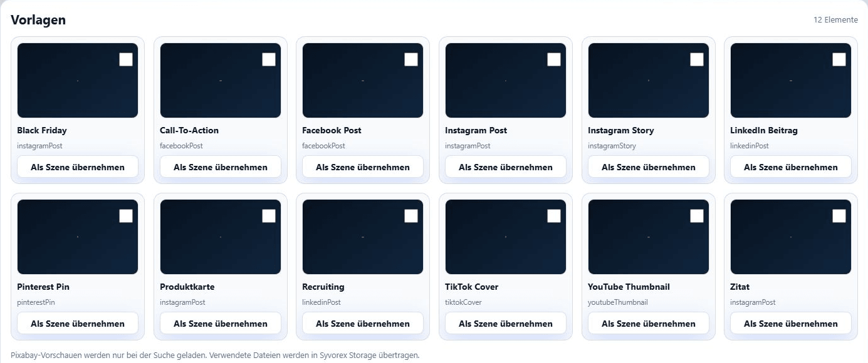Click Als Szene übernehmen for YouTube Thumbnail

[x=649, y=324]
